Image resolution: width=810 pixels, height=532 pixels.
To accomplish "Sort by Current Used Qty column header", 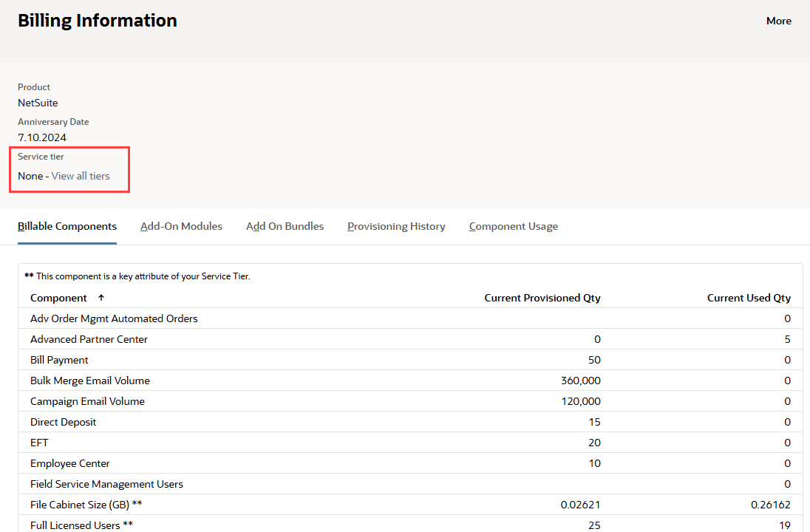I will [x=749, y=298].
